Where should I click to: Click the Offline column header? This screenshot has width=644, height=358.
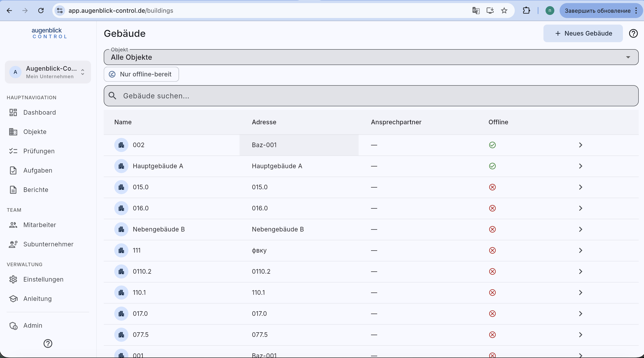pos(498,122)
